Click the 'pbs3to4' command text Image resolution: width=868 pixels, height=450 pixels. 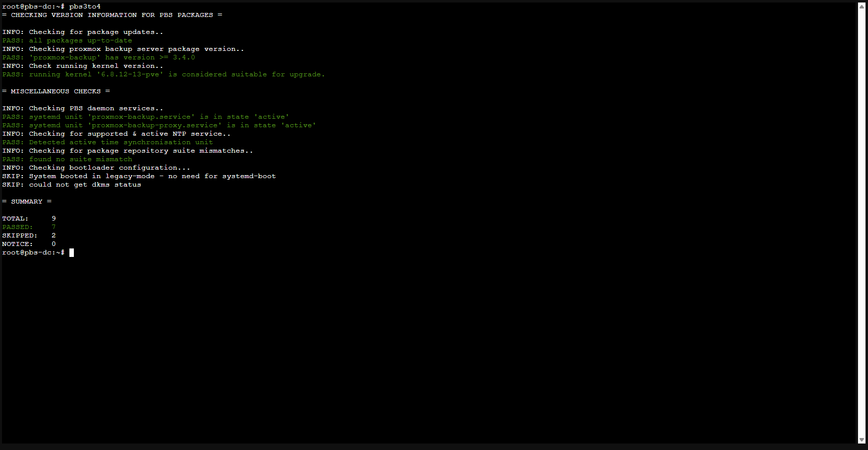(x=85, y=6)
